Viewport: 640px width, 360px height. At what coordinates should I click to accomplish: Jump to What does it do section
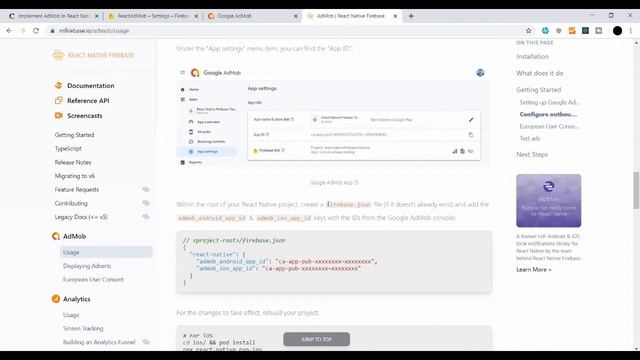click(x=540, y=73)
